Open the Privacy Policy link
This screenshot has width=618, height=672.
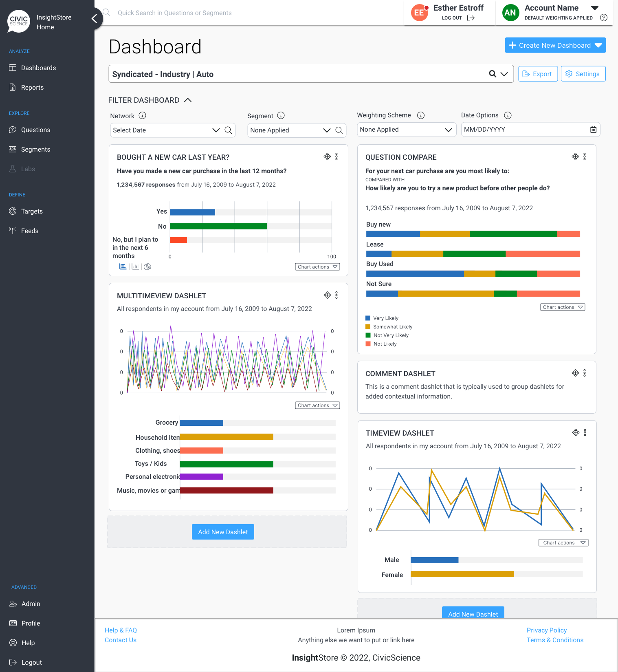547,630
